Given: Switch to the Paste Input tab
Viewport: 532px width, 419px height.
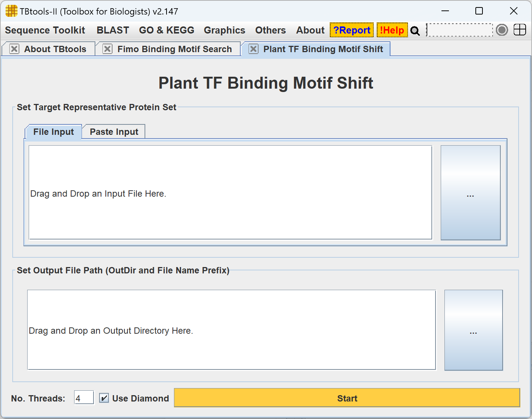Looking at the screenshot, I should click(x=114, y=132).
